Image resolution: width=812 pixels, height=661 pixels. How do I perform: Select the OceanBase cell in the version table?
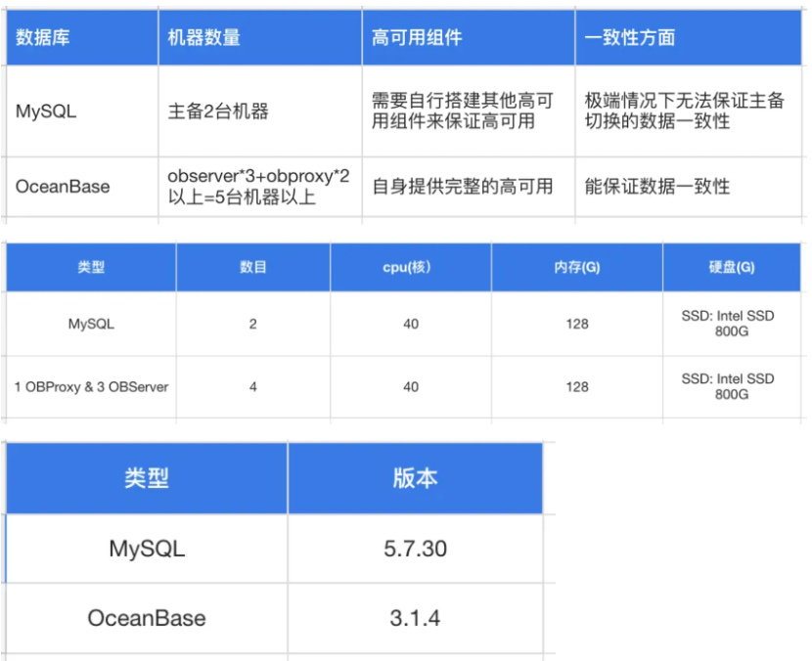(147, 618)
